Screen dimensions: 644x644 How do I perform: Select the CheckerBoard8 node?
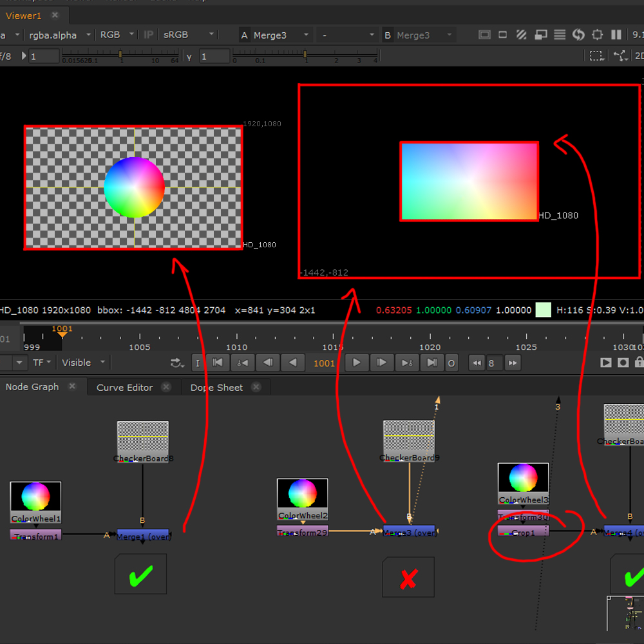click(x=143, y=442)
